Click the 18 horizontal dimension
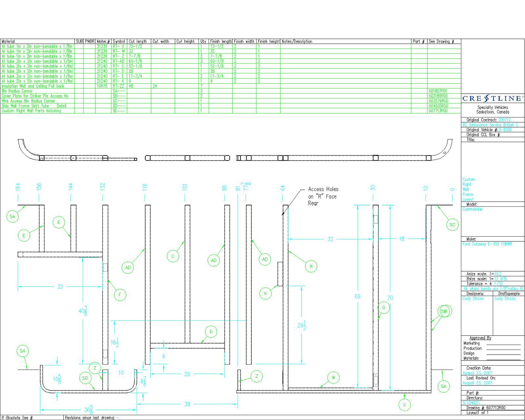Image resolution: width=525 pixels, height=420 pixels. (x=402, y=239)
